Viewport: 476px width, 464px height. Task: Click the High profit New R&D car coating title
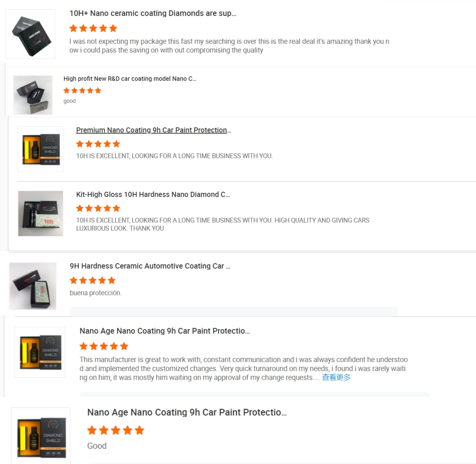tap(130, 79)
